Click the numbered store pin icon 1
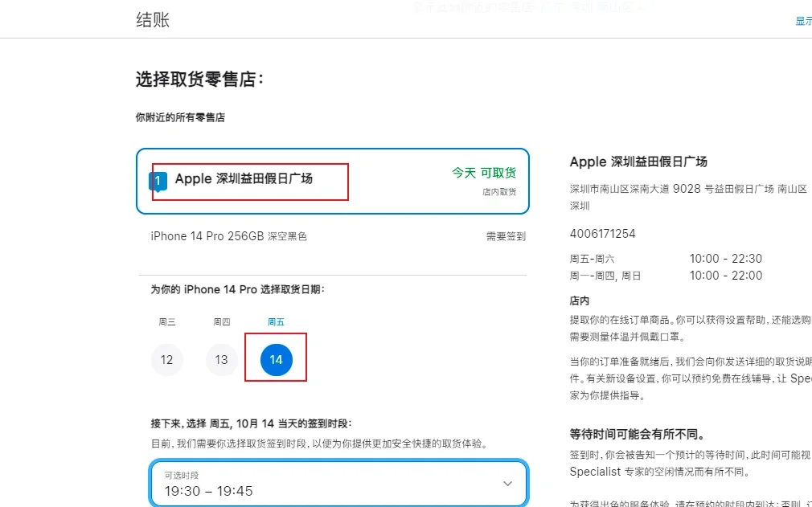 pos(158,182)
